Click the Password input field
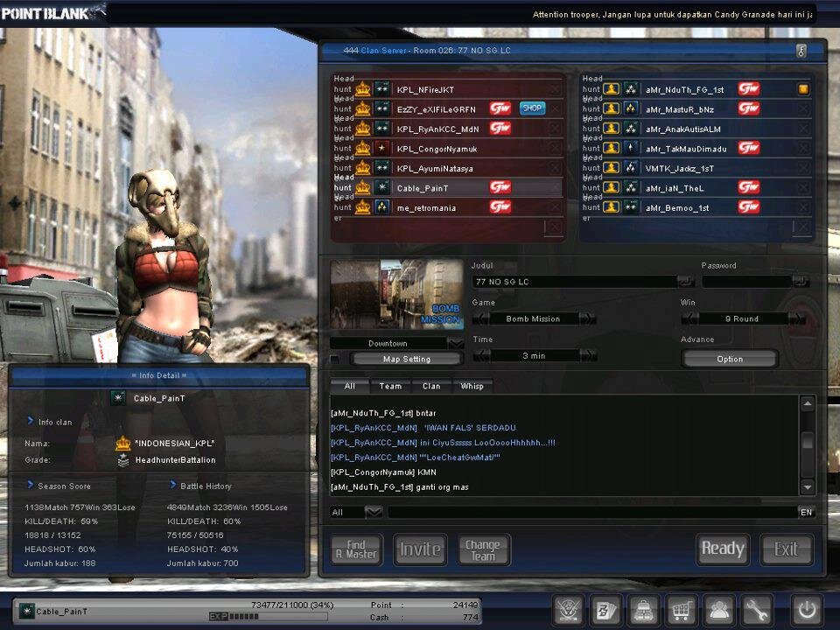Viewport: 840px width, 630px height. point(746,281)
